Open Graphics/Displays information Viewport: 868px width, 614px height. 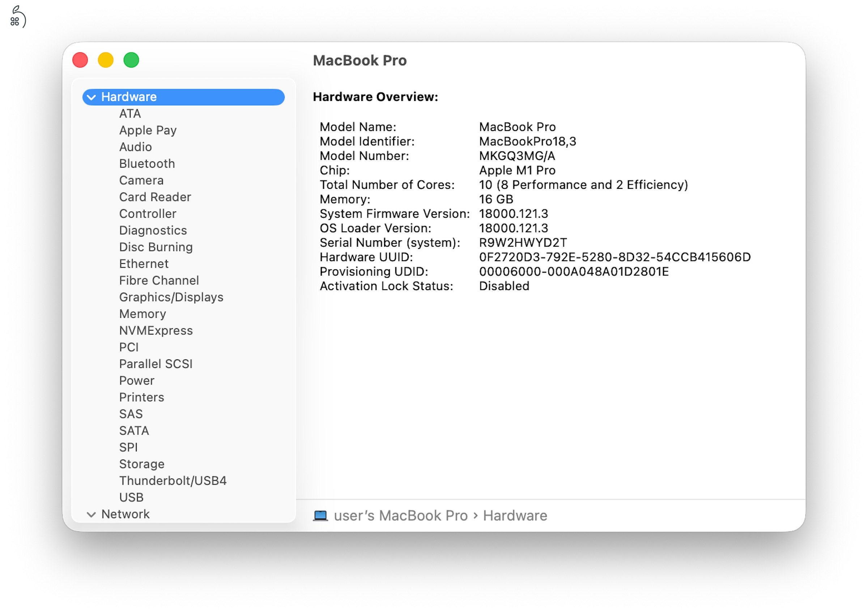point(171,297)
